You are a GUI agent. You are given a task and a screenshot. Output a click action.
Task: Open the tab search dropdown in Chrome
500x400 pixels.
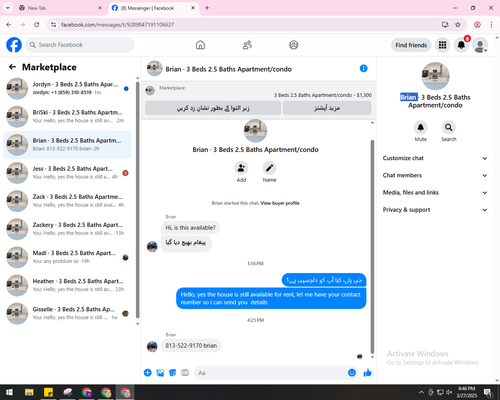(x=7, y=8)
